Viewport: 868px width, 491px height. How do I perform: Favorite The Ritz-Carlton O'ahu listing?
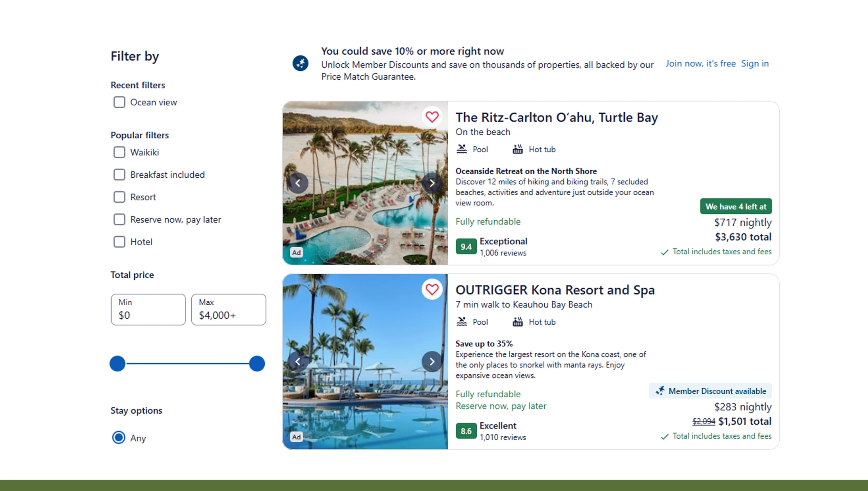432,116
